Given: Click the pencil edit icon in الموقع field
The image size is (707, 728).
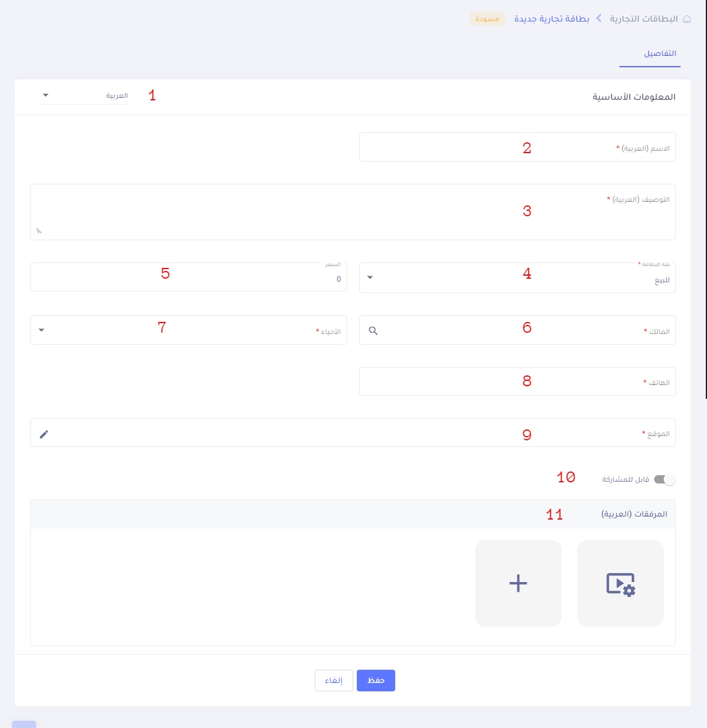Looking at the screenshot, I should [x=44, y=434].
